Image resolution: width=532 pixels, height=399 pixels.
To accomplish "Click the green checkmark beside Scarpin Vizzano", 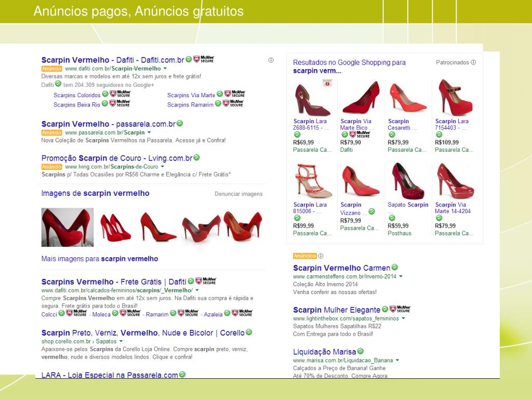I will (372, 212).
